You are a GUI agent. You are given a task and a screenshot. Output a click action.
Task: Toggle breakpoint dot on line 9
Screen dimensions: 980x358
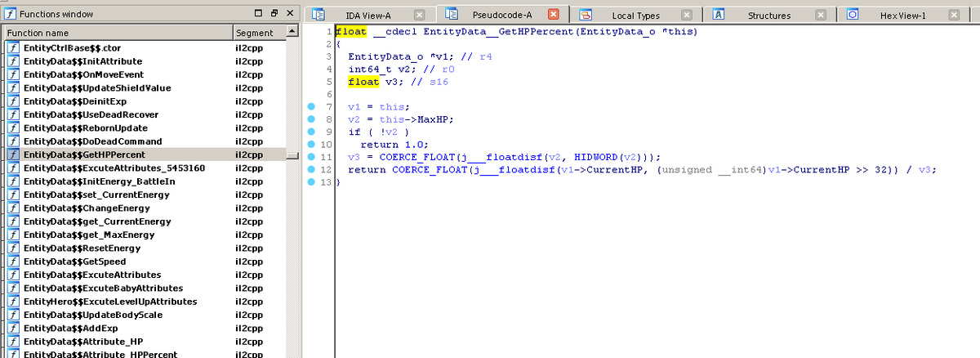pos(311,132)
